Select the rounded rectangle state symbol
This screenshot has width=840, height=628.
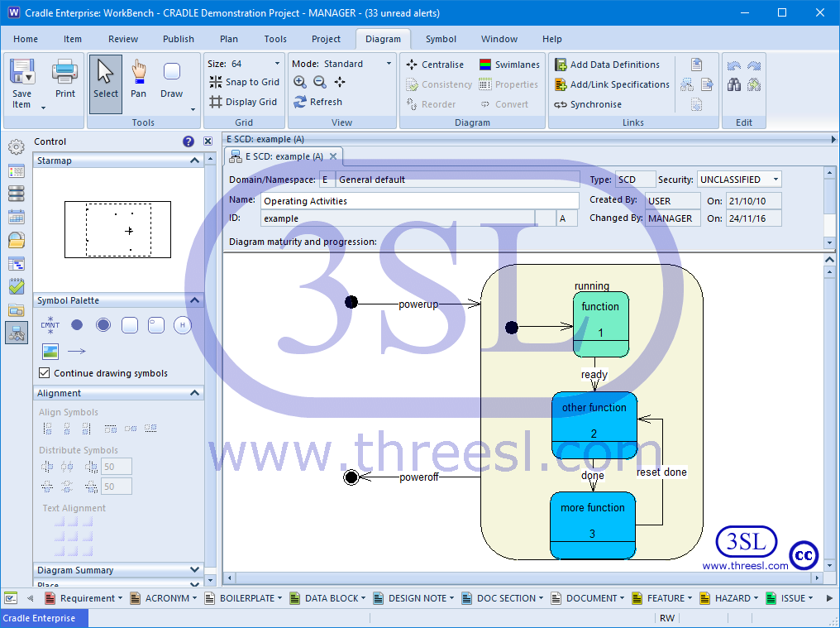point(130,325)
